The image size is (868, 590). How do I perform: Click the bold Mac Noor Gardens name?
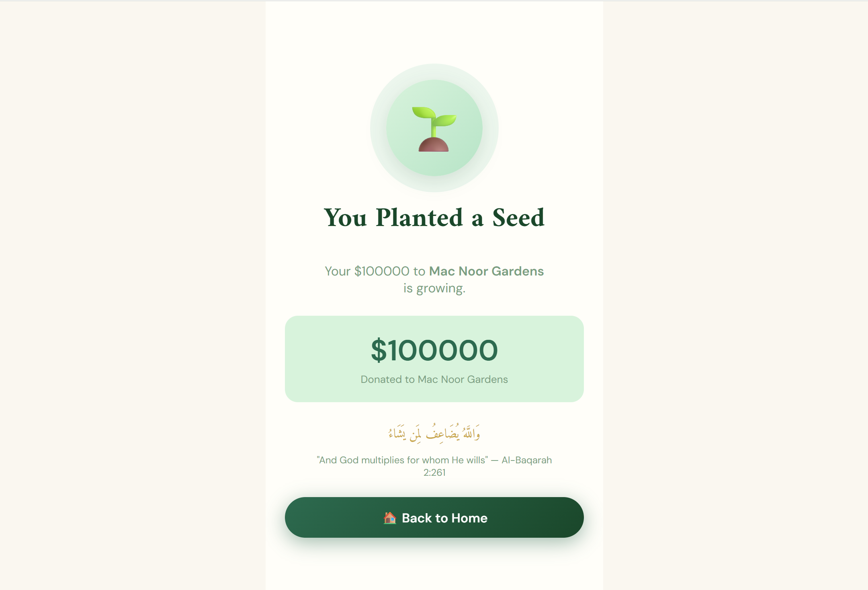pos(486,271)
